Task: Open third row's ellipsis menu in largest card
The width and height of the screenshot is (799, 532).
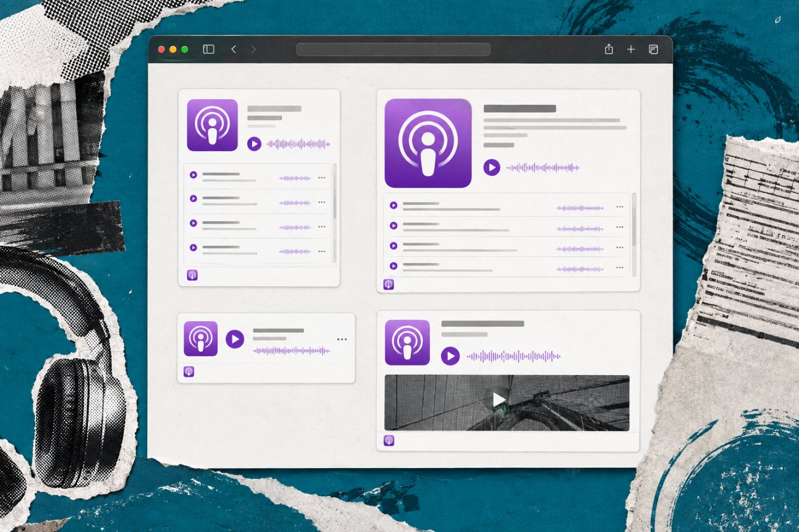Action: [x=620, y=247]
